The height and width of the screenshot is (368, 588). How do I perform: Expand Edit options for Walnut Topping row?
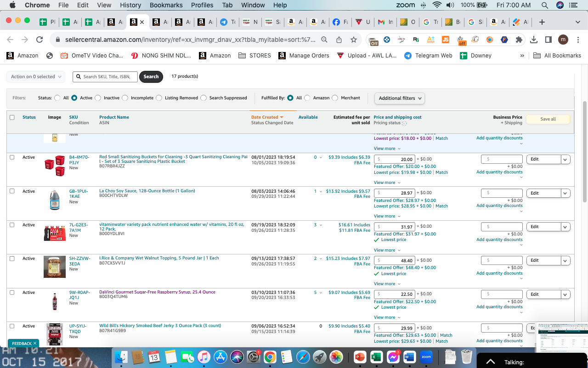pyautogui.click(x=565, y=260)
